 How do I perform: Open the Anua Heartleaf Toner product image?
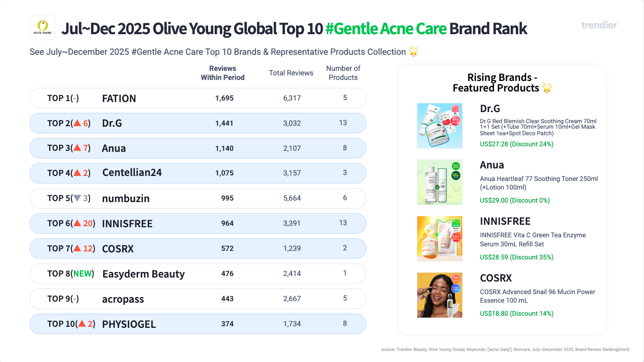[439, 182]
